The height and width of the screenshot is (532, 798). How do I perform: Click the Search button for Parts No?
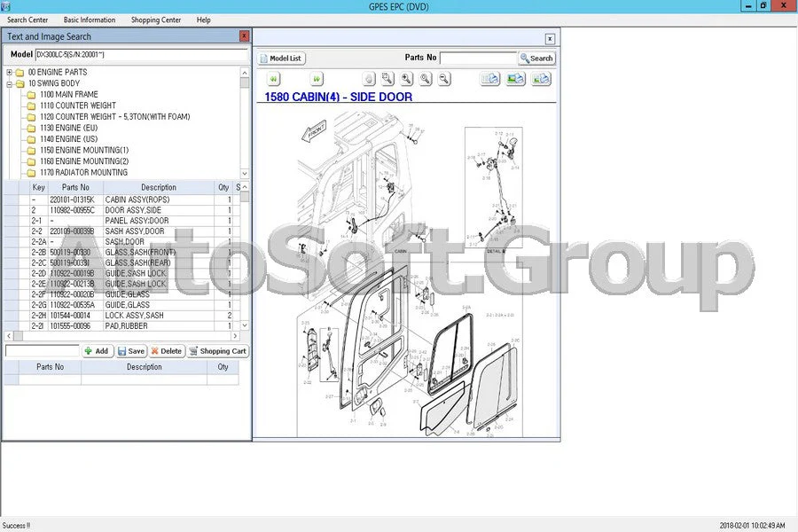[x=536, y=58]
